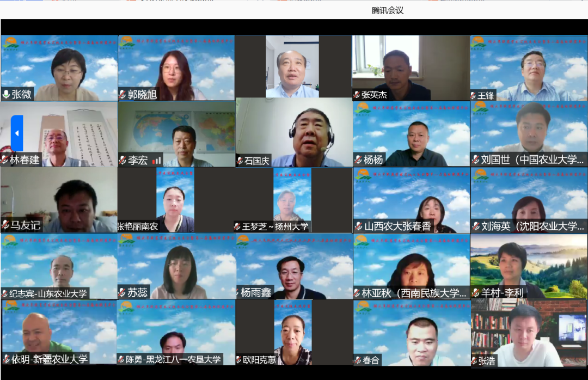
Task: Click the network signal bars next to 李宏
Action: coord(157,161)
